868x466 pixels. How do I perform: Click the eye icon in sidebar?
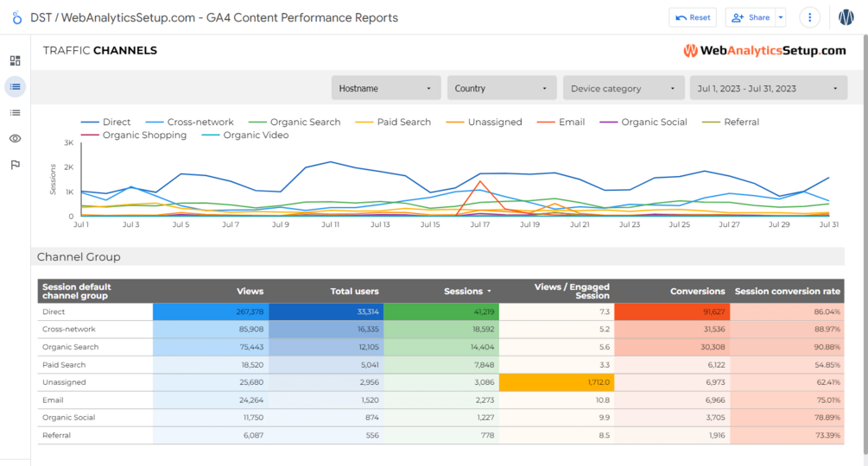tap(15, 139)
